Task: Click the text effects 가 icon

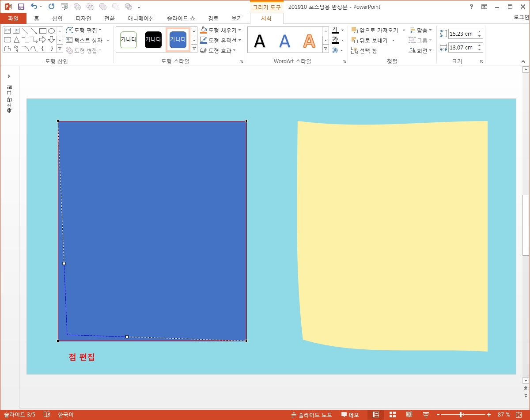Action: [335, 50]
